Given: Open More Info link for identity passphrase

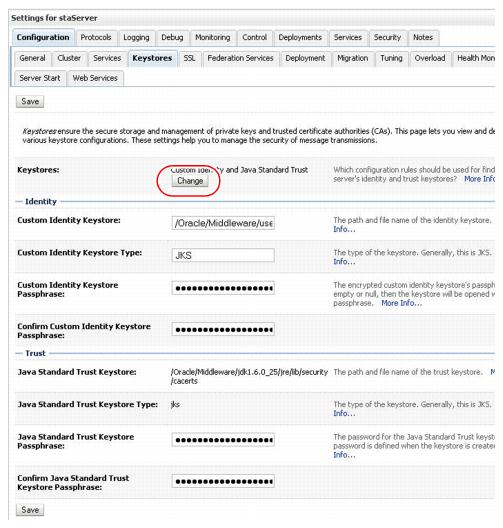Looking at the screenshot, I should point(401,303).
